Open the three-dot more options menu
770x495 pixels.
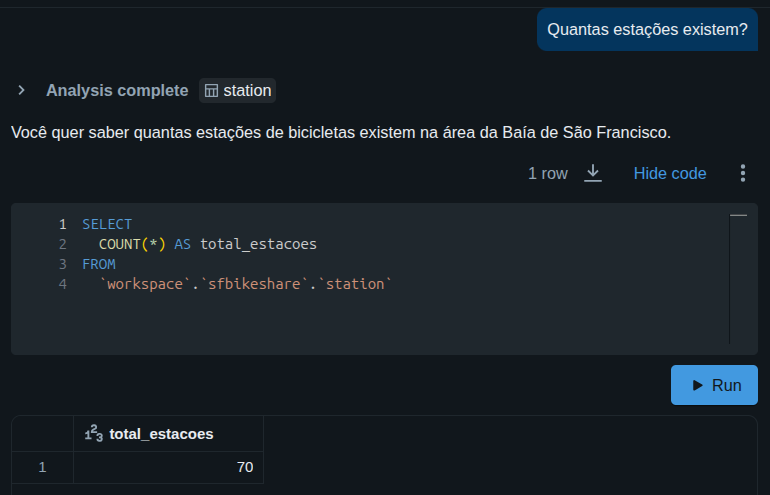click(742, 173)
